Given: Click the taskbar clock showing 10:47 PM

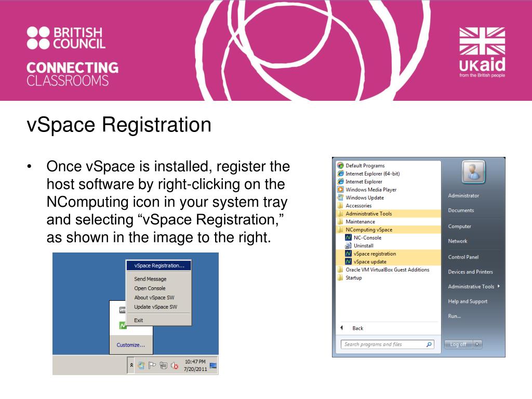Looking at the screenshot, I should (195, 365).
